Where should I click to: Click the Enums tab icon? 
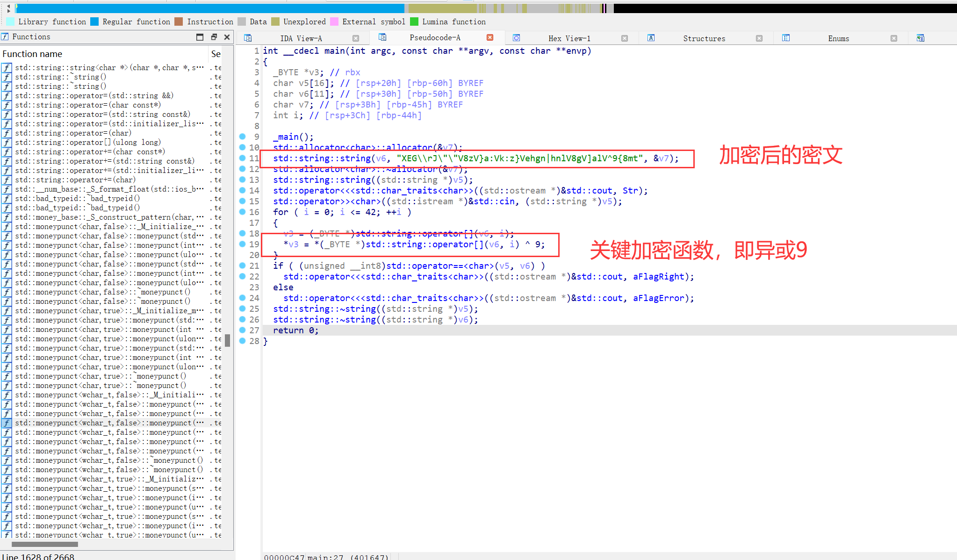click(x=786, y=38)
